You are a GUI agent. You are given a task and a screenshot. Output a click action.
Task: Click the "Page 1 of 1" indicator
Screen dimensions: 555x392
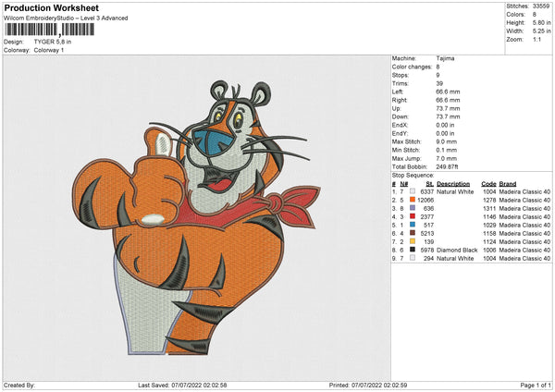536,385
